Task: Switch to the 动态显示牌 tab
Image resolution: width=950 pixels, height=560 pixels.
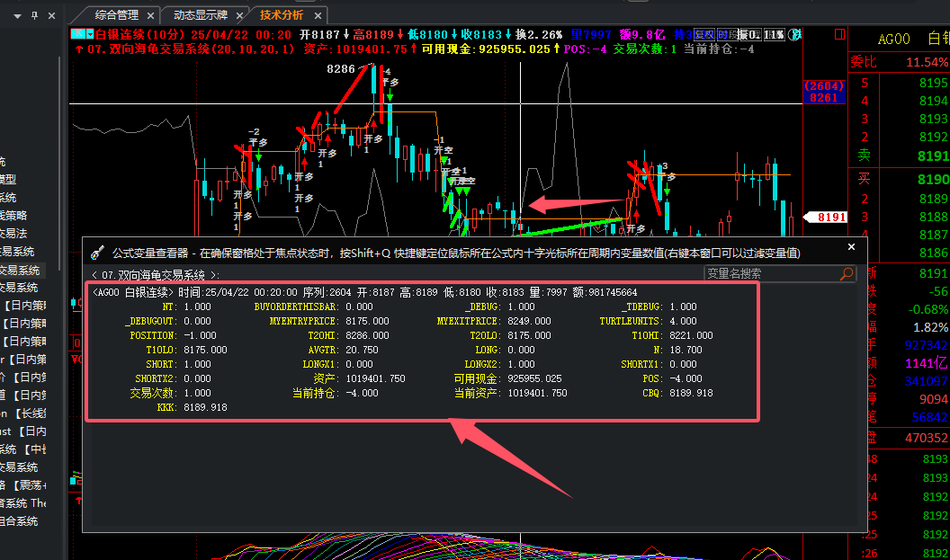Action: 202,14
